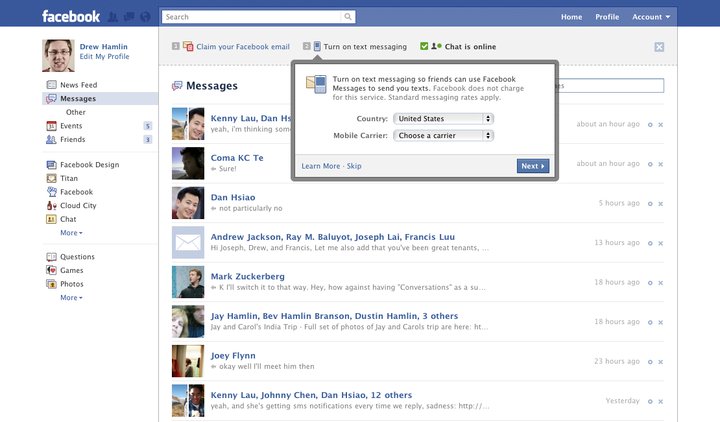720x422 pixels.
Task: Open Photos in the sidebar
Action: (x=71, y=284)
